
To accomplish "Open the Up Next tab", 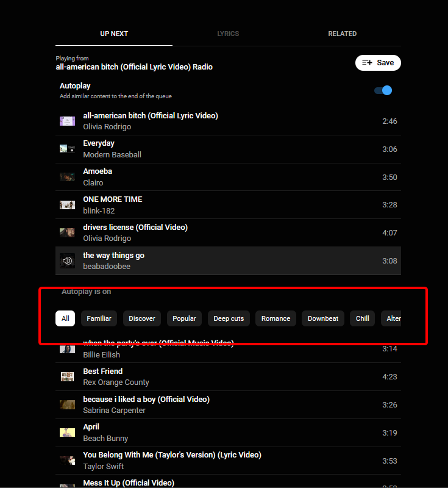I will click(114, 34).
